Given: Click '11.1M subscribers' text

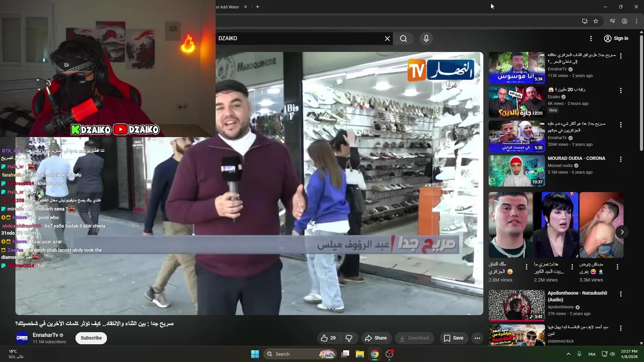Looking at the screenshot, I should coord(49,342).
